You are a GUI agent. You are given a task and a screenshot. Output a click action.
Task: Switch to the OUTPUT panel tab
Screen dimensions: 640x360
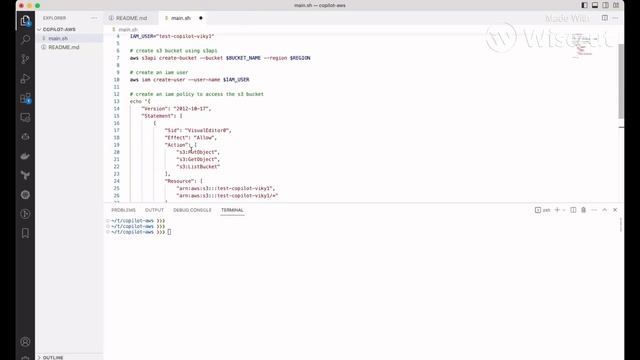click(x=154, y=210)
